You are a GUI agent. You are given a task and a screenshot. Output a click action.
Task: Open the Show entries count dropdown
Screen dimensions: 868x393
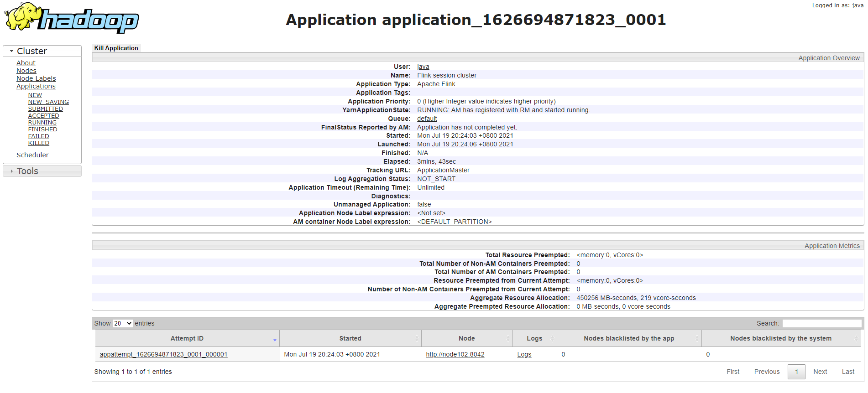coord(123,323)
